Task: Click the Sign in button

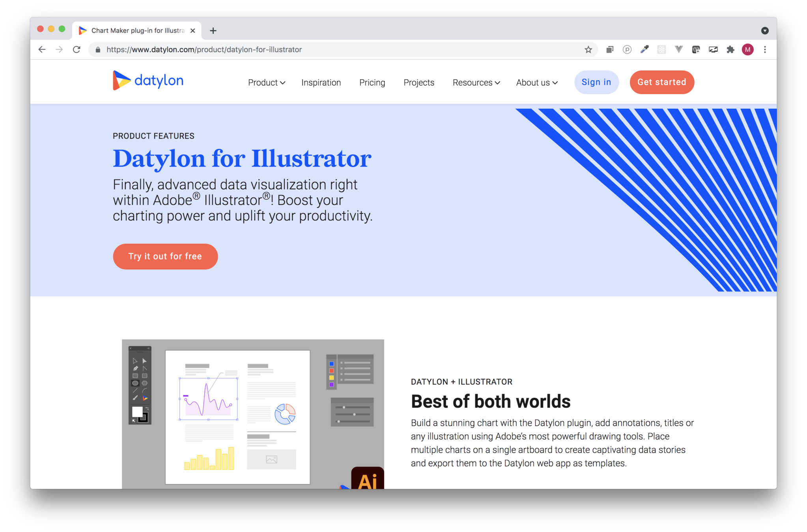Action: point(596,82)
